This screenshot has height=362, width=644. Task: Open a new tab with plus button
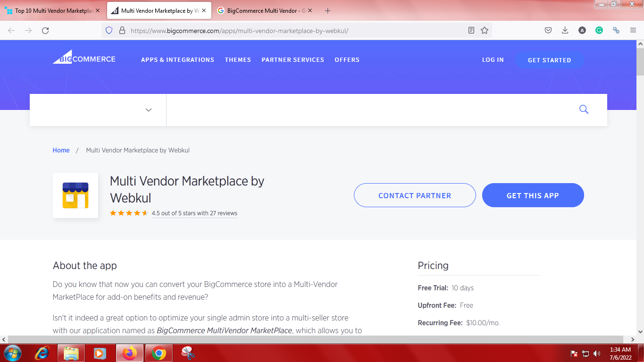point(328,10)
